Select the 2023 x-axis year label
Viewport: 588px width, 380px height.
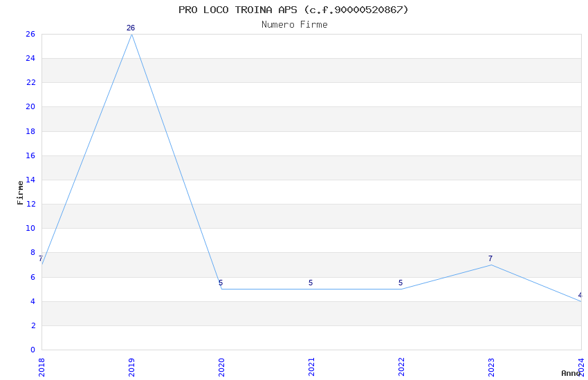pos(492,368)
